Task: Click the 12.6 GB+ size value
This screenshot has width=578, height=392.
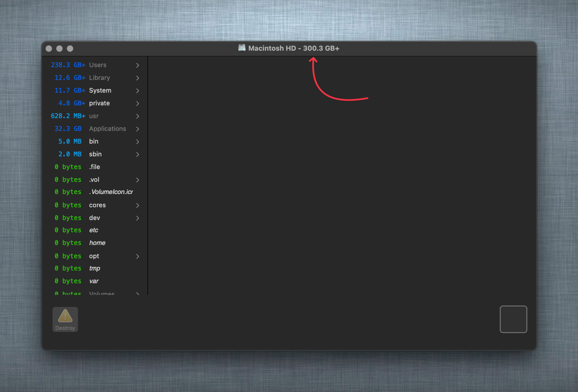Action: (70, 78)
